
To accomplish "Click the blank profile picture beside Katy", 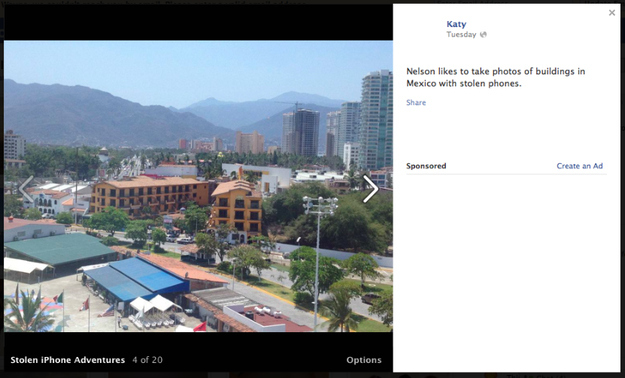I will click(x=424, y=29).
